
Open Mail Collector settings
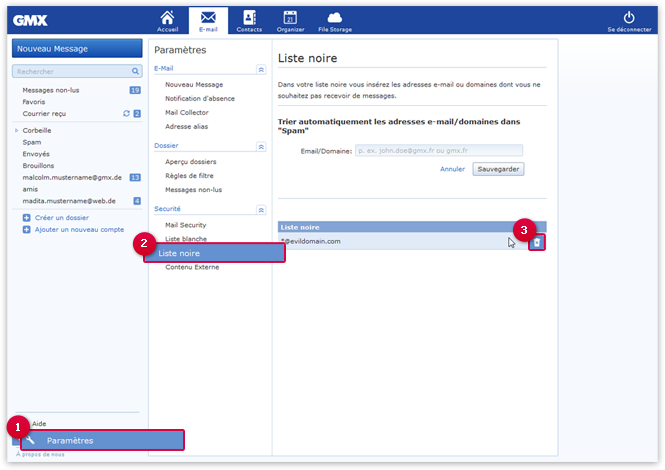(x=187, y=112)
